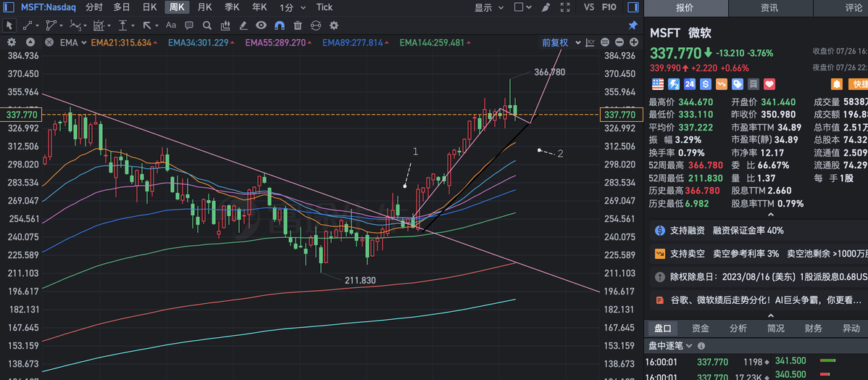Open the candlestick chart style tool
The image size is (868, 380).
225,25
